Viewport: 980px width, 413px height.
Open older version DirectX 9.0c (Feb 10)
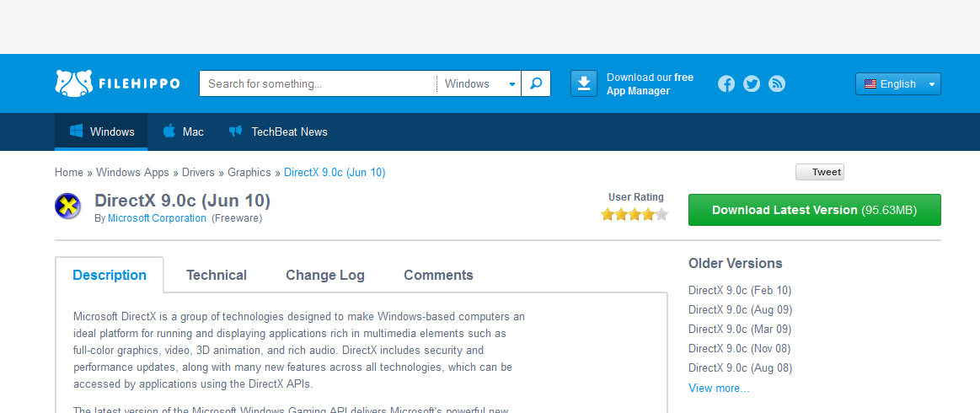(740, 290)
